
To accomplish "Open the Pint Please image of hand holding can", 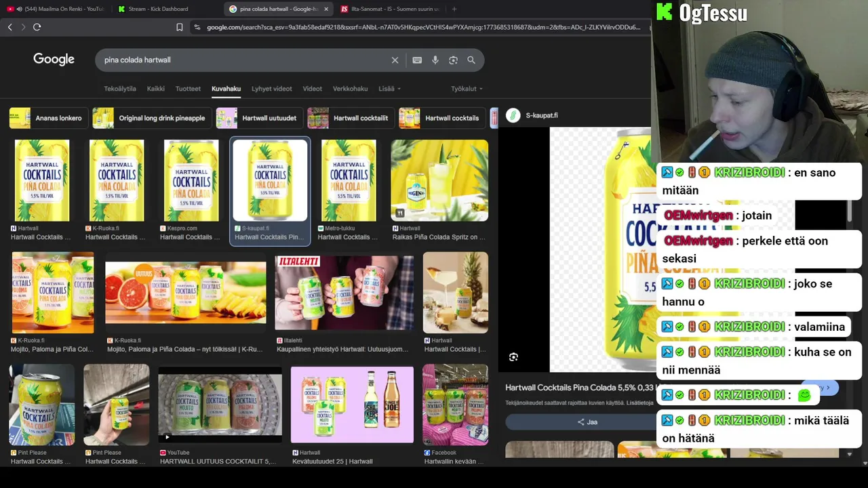I will click(116, 405).
